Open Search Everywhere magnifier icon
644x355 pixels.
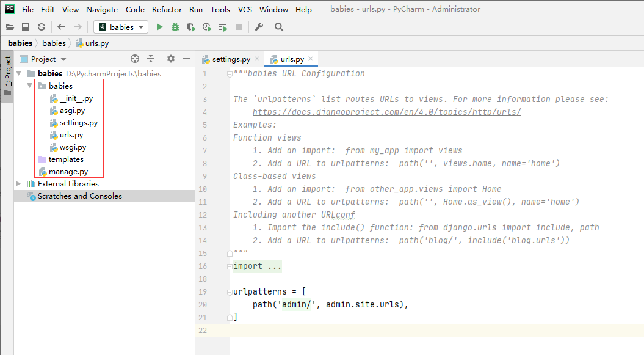(279, 27)
